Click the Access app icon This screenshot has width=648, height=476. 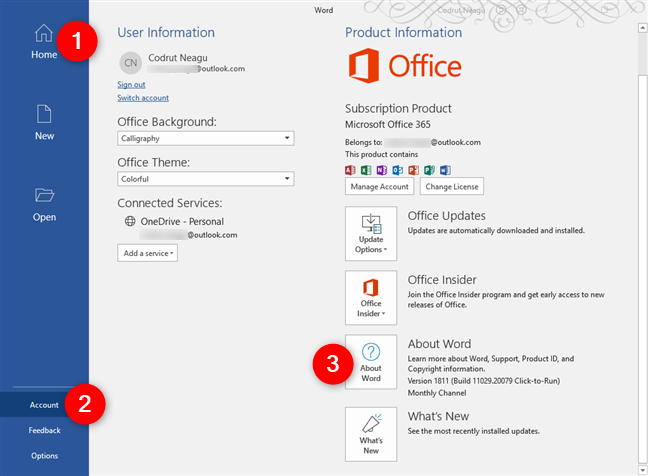(350, 170)
